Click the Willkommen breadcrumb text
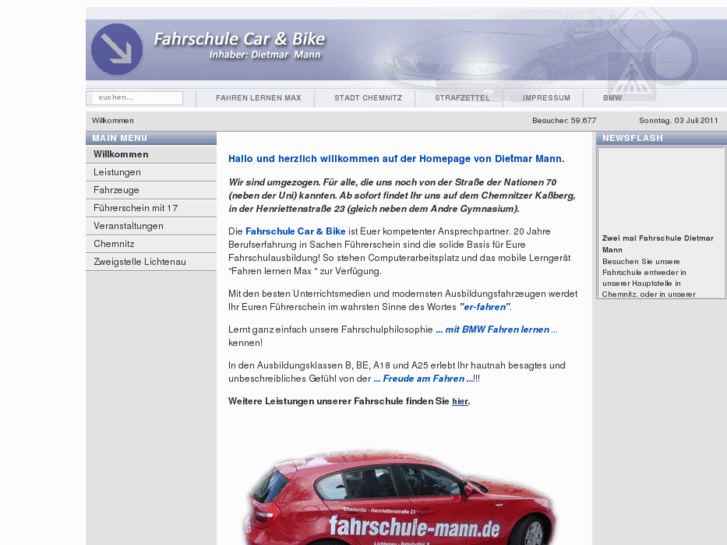 (113, 121)
